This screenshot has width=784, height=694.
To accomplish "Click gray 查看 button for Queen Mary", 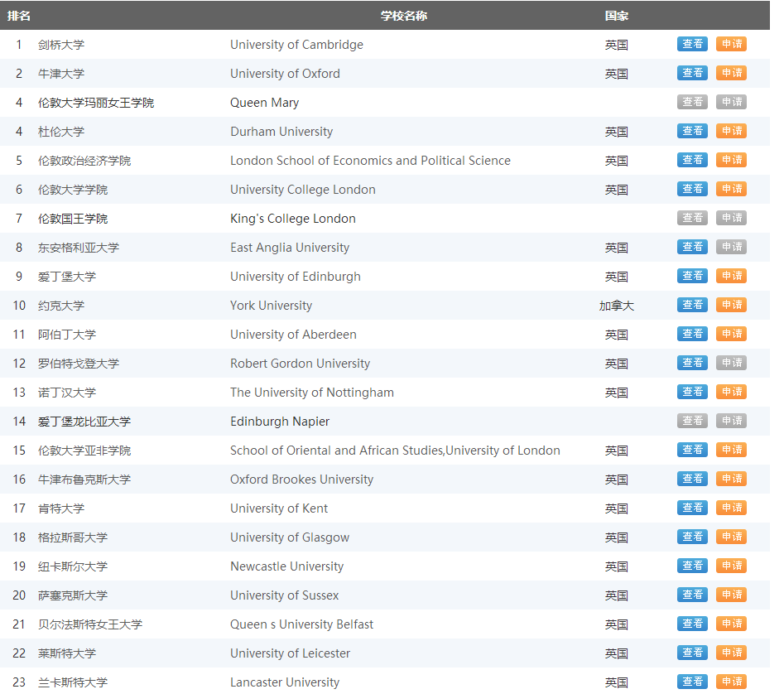I will 692,102.
